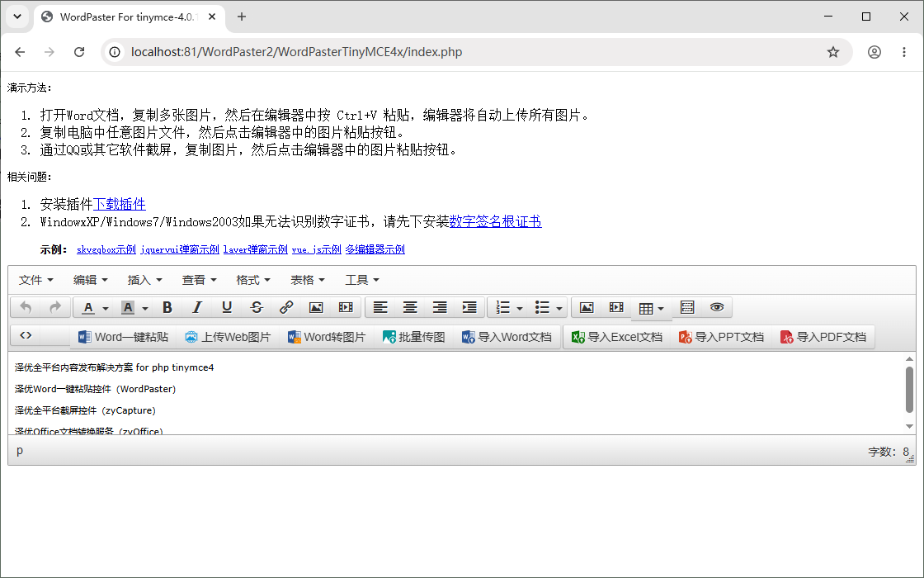Open the browser three-dot menu
924x578 pixels.
point(904,52)
